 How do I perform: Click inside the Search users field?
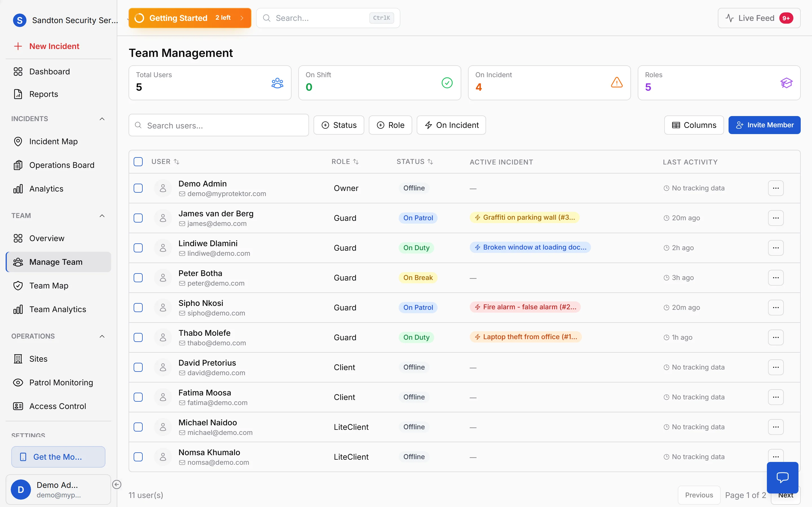[219, 125]
